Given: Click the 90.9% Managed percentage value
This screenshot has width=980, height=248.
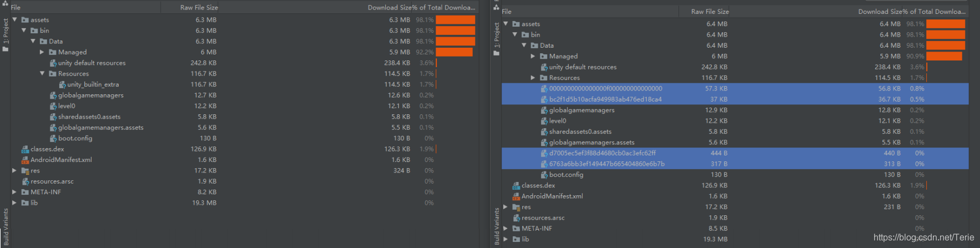Looking at the screenshot, I should pos(916,56).
